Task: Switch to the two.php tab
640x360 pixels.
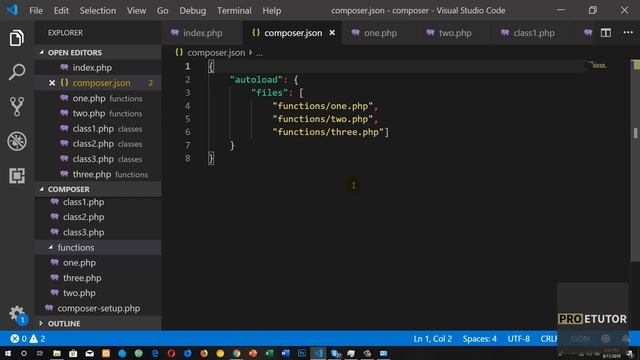Action: tap(454, 33)
